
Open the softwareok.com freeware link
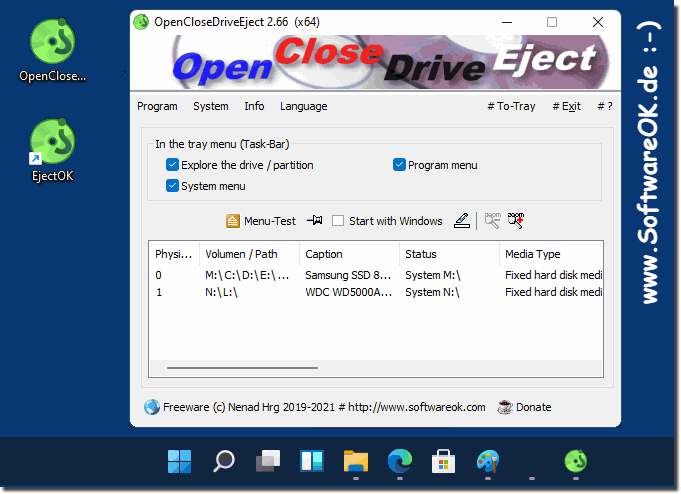324,407
